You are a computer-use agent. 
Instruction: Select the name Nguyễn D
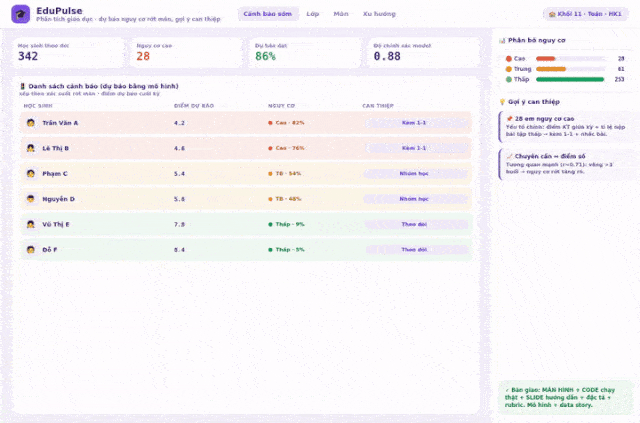pyautogui.click(x=58, y=199)
